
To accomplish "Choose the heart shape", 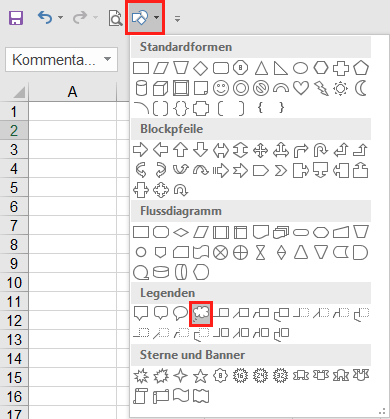I will 301,88.
